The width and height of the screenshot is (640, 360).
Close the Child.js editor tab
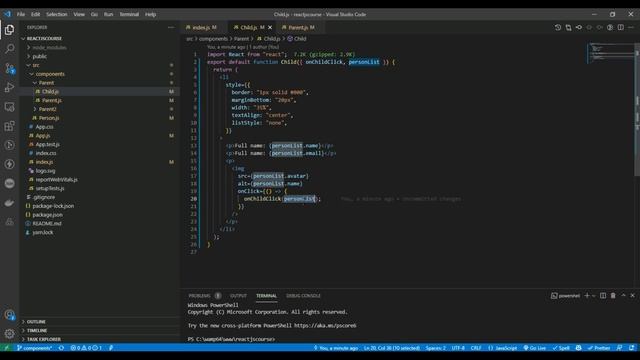270,27
